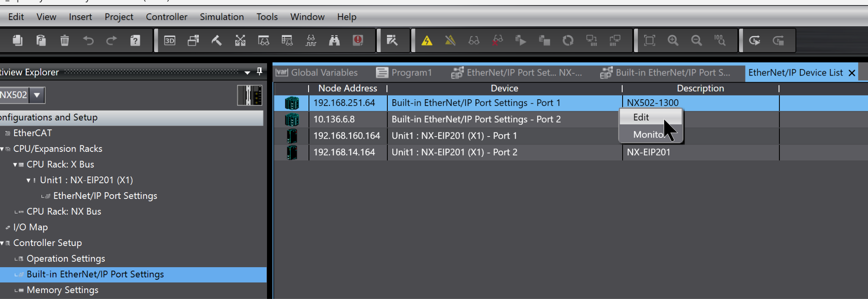Switch to the Global Variables tab
This screenshot has width=868, height=299.
click(x=324, y=73)
